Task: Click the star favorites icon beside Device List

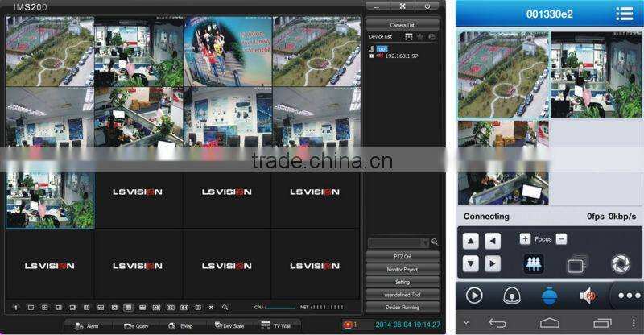Action: coord(420,37)
